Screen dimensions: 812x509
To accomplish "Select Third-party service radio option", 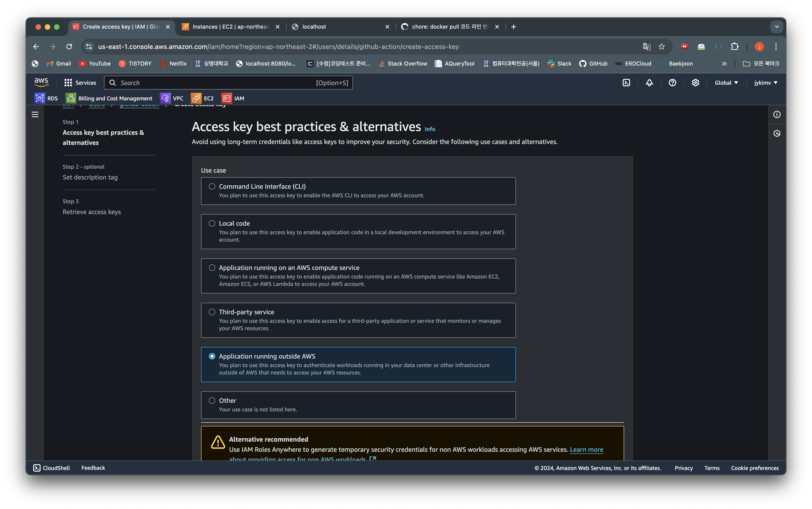I will tap(212, 312).
